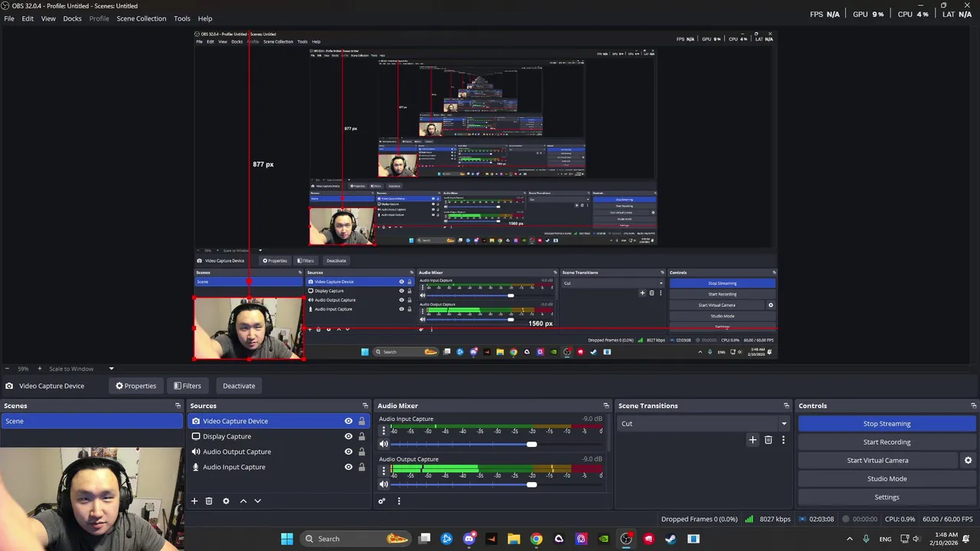Open the Help menu
The image size is (980, 551).
click(x=205, y=18)
